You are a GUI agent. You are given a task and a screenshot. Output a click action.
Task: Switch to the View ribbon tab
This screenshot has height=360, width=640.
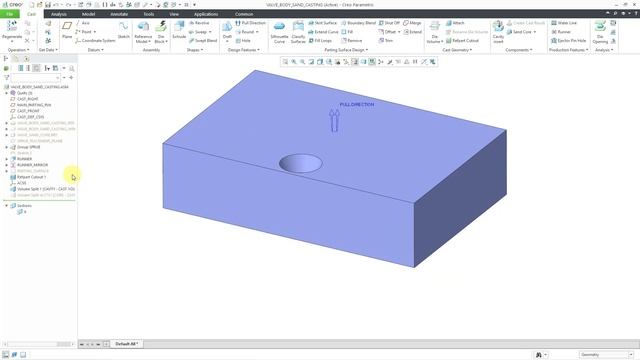click(174, 14)
